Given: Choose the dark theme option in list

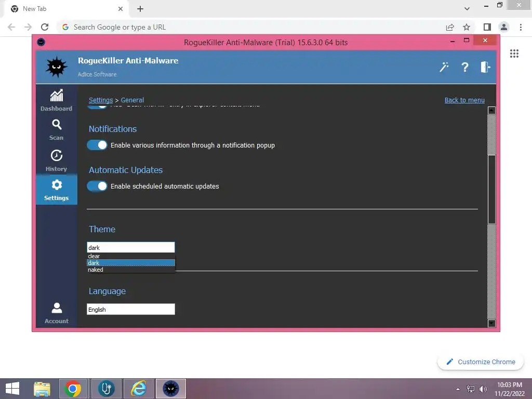Looking at the screenshot, I should tap(130, 263).
